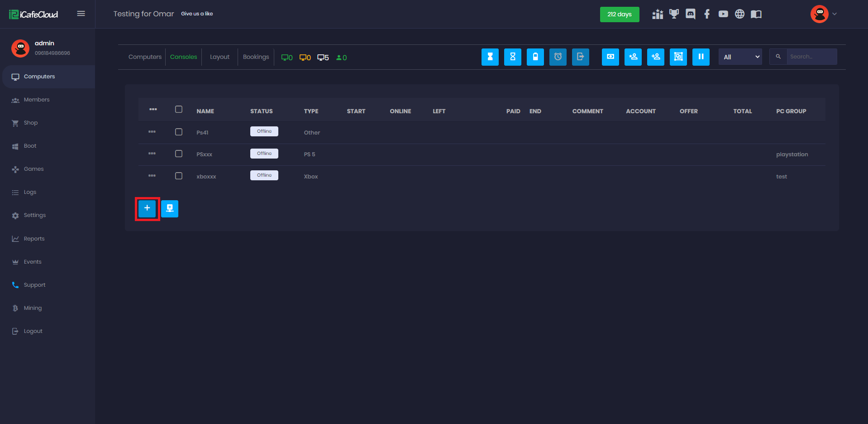Screen dimensions: 868x424
Task: Click the cash payment icon in the toolbar
Action: coord(610,57)
